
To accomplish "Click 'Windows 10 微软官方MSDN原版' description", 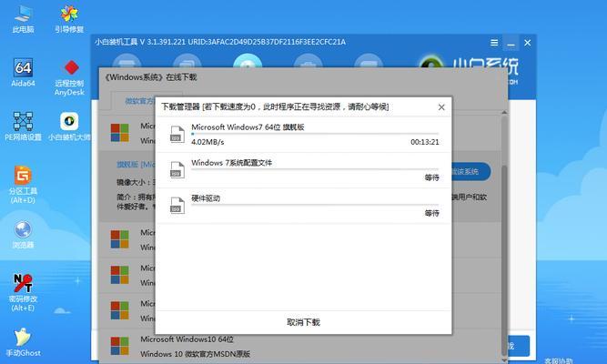I will coord(195,354).
